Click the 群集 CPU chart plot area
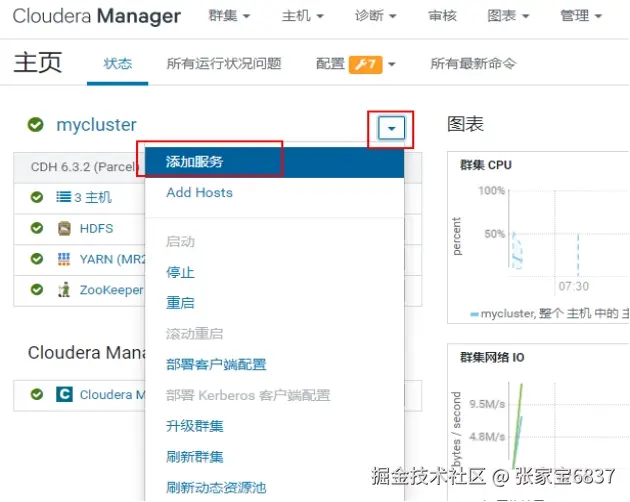 pyautogui.click(x=569, y=233)
